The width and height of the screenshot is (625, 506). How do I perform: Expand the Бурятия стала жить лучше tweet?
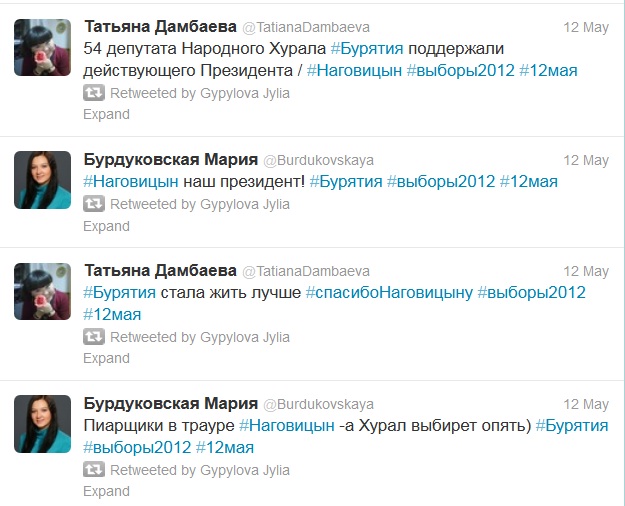(106, 358)
